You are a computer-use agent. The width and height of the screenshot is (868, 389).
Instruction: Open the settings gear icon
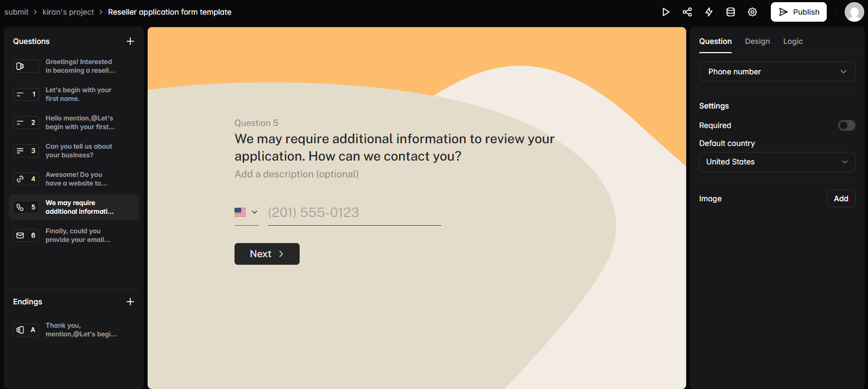tap(752, 12)
